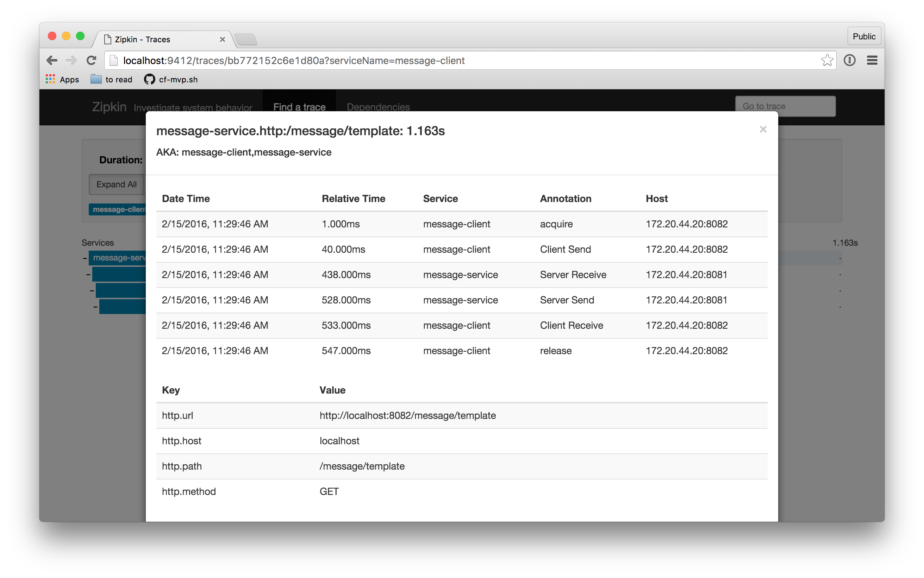
Task: Open the Dependencies tab
Action: pos(378,107)
